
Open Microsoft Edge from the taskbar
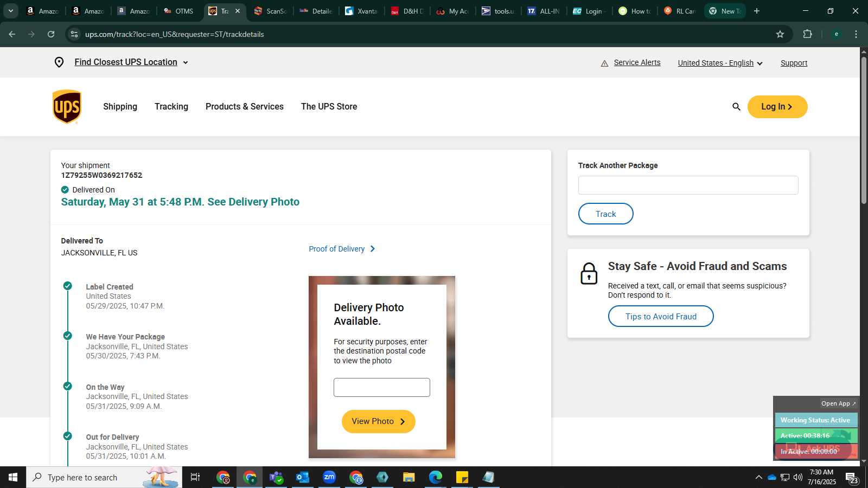pyautogui.click(x=435, y=477)
